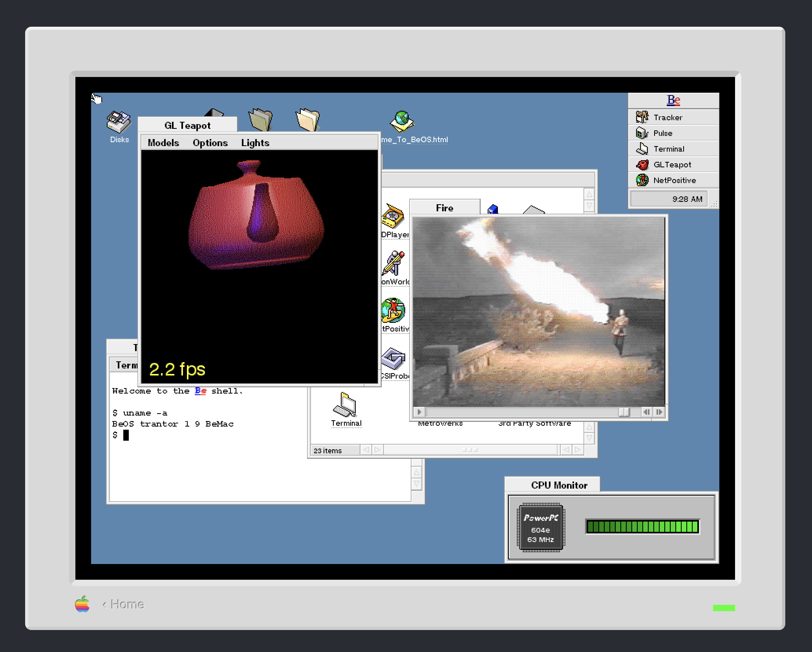Image resolution: width=812 pixels, height=652 pixels.
Task: Click the "2.2 fps" readout in GL Teapot
Action: tap(177, 369)
